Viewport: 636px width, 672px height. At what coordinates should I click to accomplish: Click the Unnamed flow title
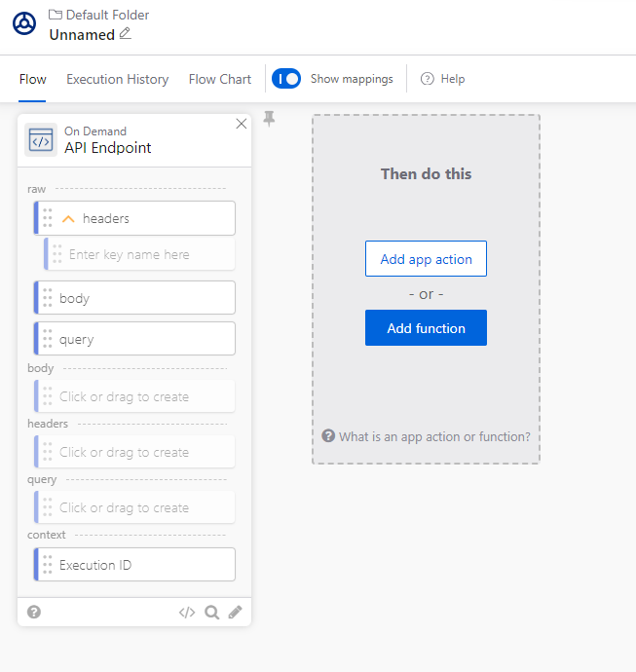pyautogui.click(x=82, y=35)
